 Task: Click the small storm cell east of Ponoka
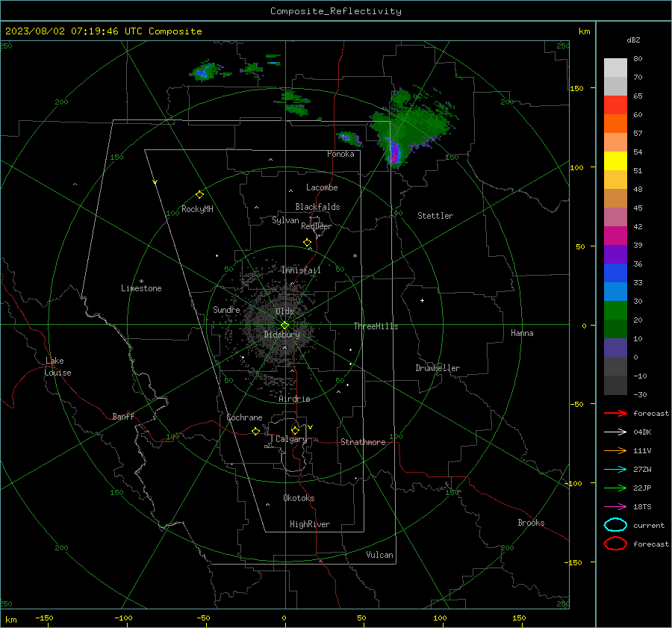(x=349, y=137)
